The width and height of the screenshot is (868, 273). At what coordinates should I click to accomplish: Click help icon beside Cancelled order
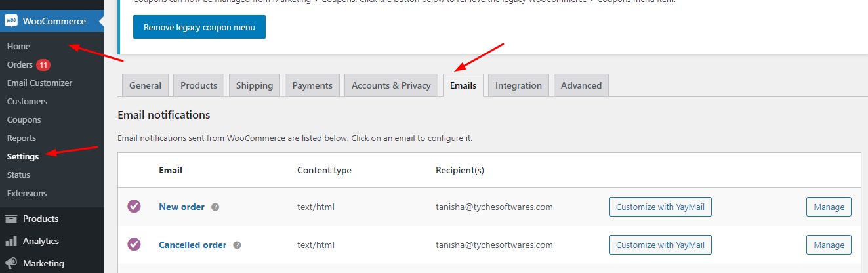(x=237, y=245)
